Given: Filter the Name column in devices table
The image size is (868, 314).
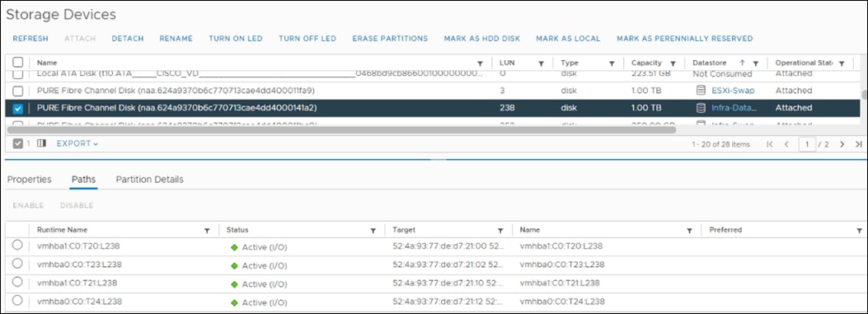Looking at the screenshot, I should (x=480, y=63).
